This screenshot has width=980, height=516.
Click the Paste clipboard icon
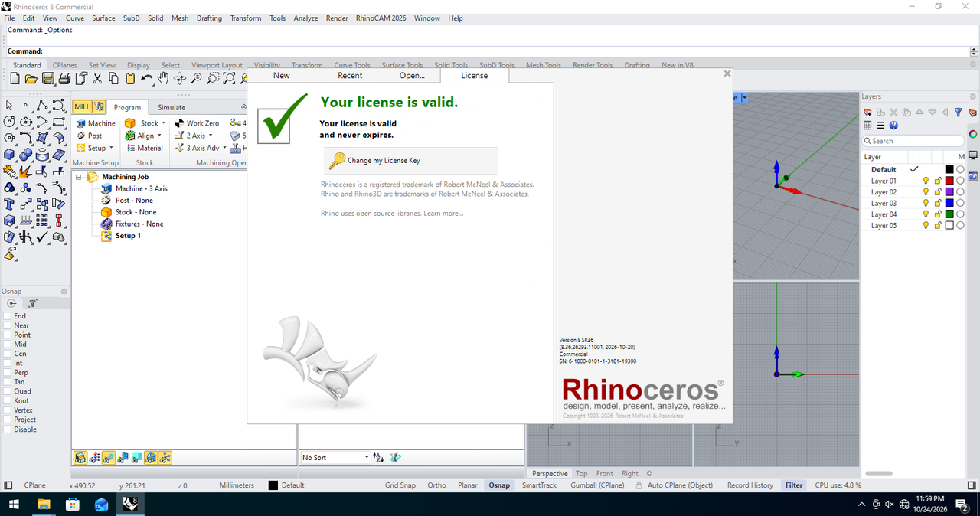130,78
